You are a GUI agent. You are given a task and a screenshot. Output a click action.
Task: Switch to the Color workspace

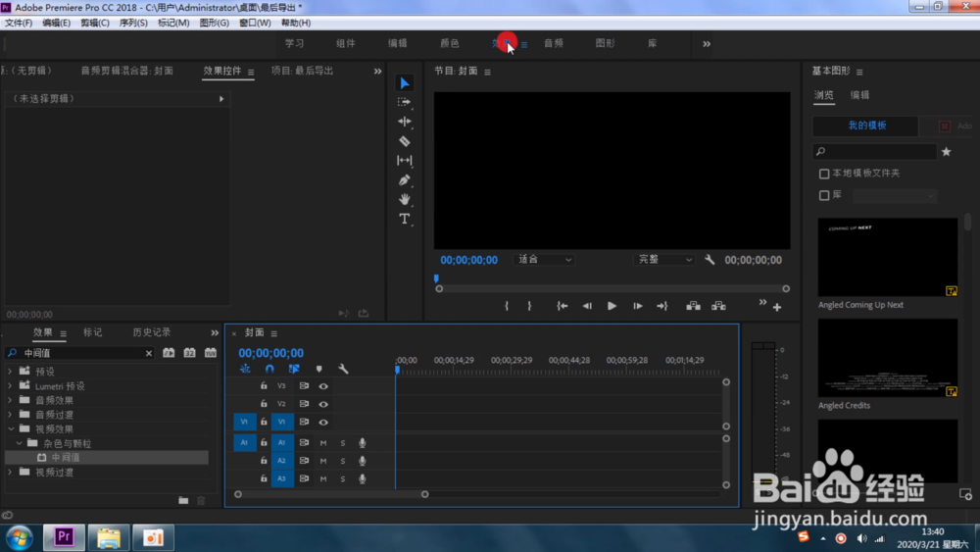coord(450,43)
